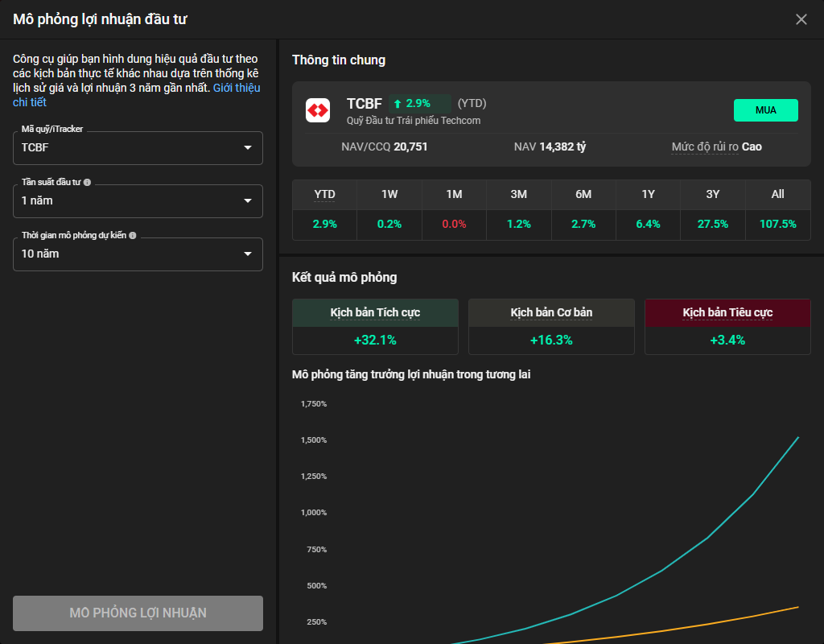Click the MUA buy button
This screenshot has height=644, width=824.
tap(766, 110)
